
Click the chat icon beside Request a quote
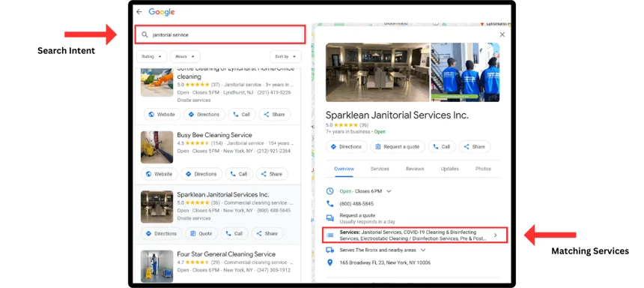click(329, 218)
